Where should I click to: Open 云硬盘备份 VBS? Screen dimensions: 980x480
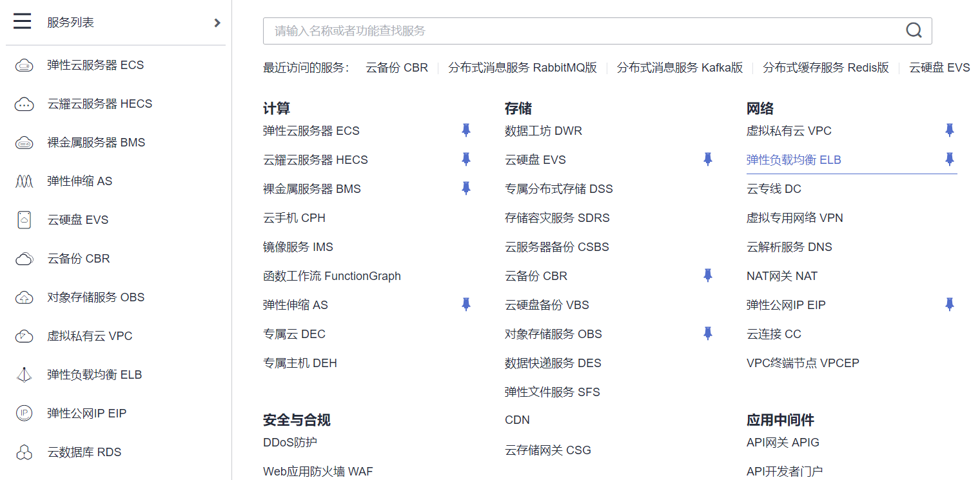pyautogui.click(x=547, y=305)
